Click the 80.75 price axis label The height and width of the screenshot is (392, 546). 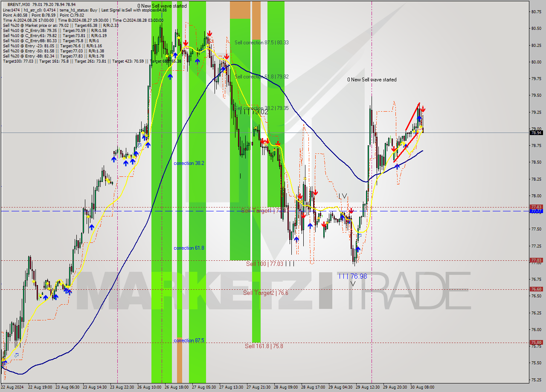tap(536, 12)
